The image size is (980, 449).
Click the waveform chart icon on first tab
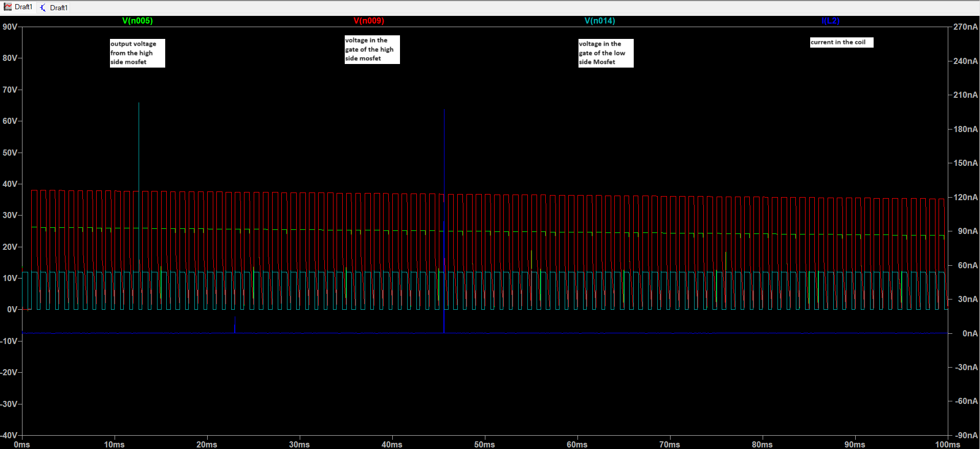[x=8, y=7]
